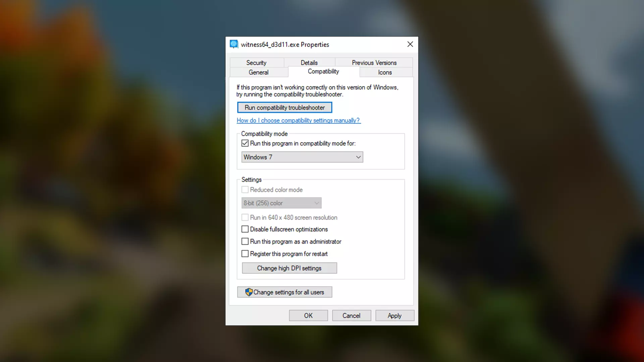Click the witness64 exe title bar icon
Image resolution: width=644 pixels, height=362 pixels.
click(234, 44)
